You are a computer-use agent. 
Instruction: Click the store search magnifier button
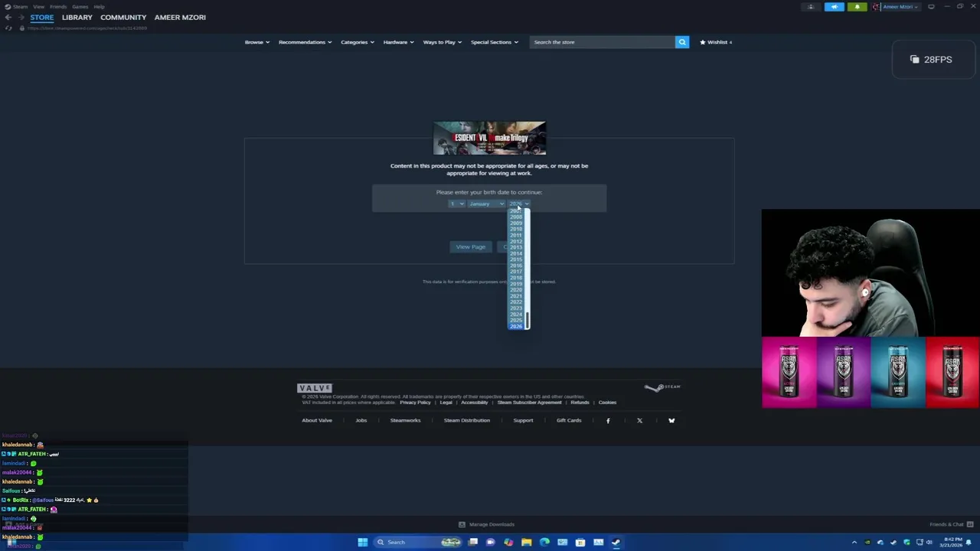[x=681, y=42]
